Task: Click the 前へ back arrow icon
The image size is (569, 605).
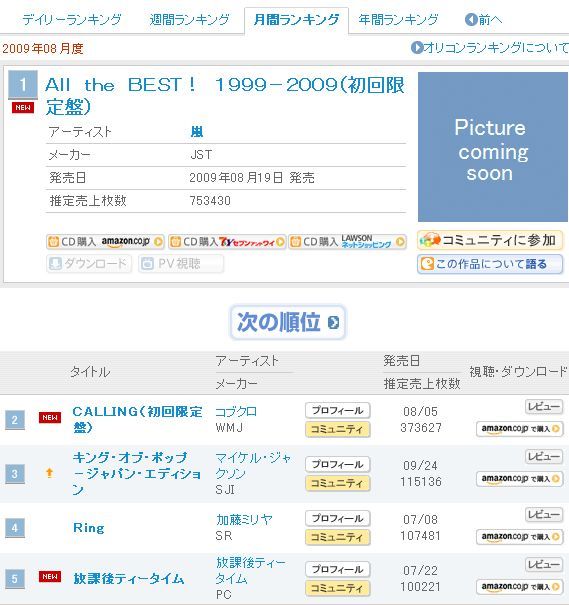Action: [x=471, y=19]
